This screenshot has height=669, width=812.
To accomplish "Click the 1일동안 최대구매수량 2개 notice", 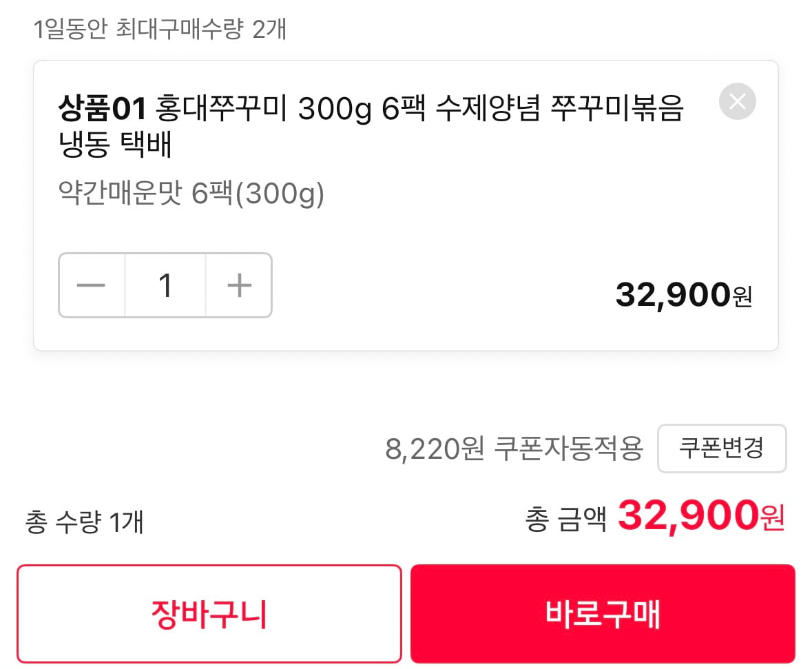I will coord(160,28).
